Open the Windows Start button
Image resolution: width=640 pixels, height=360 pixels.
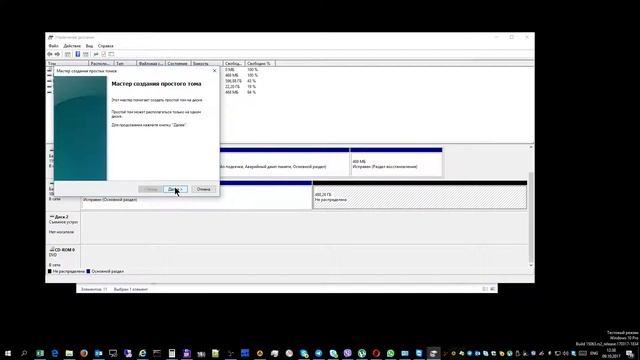click(x=8, y=353)
